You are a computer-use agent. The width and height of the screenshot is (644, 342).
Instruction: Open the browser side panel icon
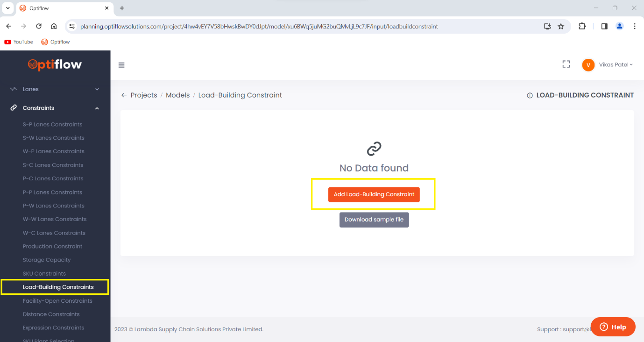pos(604,27)
